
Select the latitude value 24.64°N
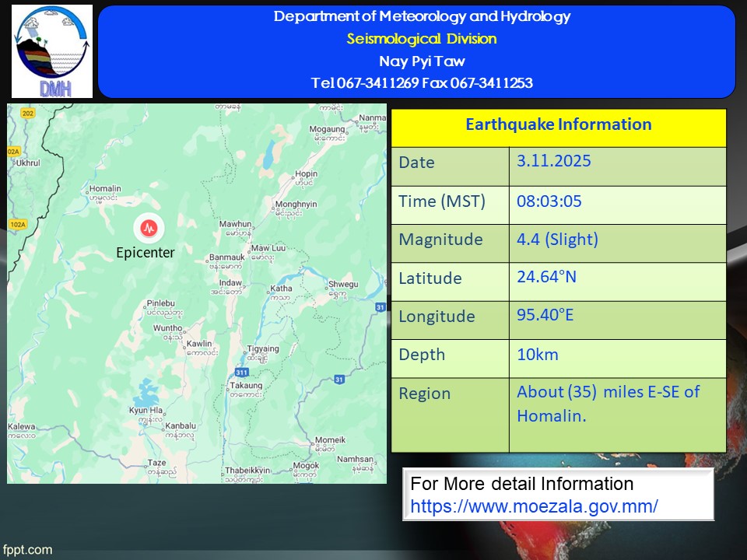tap(546, 276)
